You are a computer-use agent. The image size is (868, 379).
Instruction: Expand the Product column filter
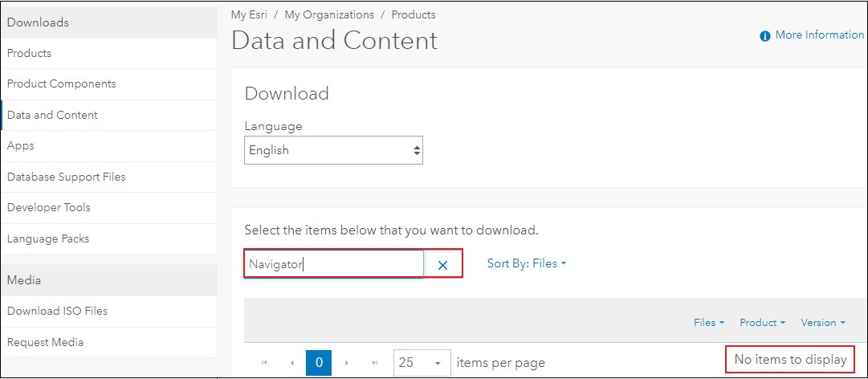click(x=762, y=323)
